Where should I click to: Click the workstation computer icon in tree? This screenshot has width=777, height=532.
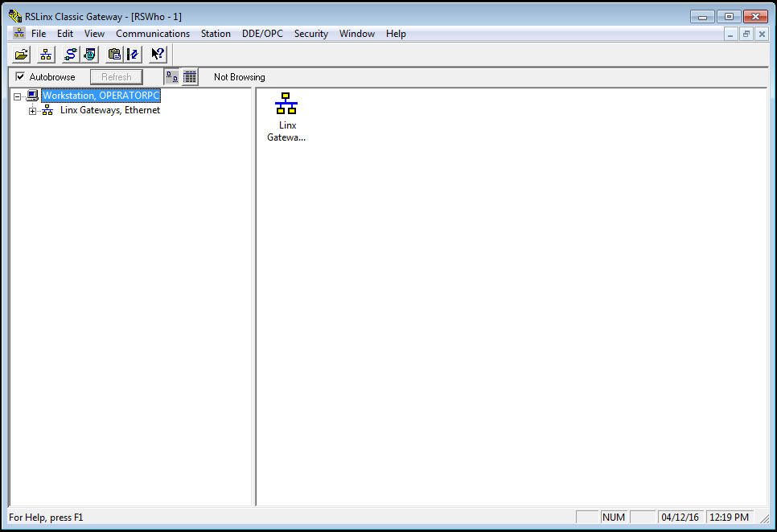(x=32, y=96)
